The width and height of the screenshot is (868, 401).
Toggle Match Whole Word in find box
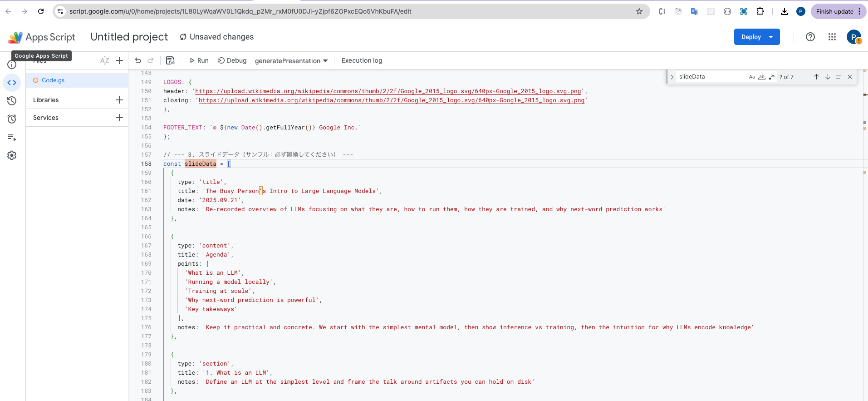click(x=762, y=77)
